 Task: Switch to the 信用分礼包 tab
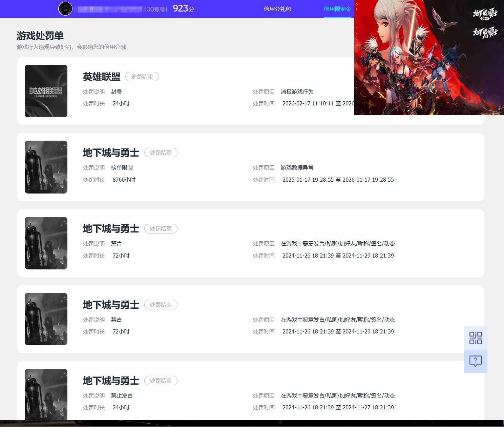277,9
